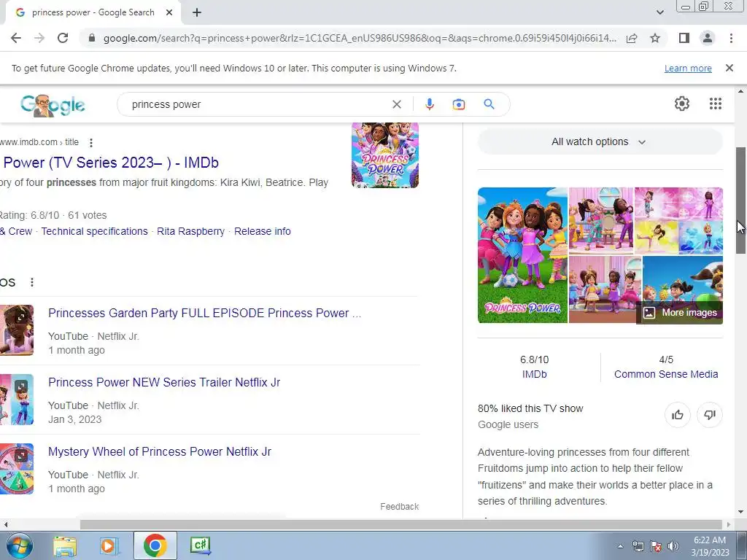Click the network tray icon

[x=638, y=546]
